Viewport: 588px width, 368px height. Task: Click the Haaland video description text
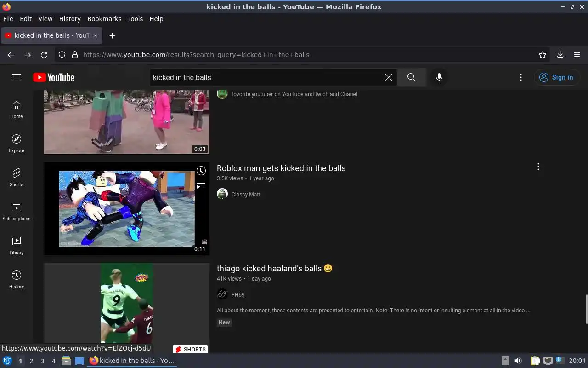pyautogui.click(x=373, y=310)
